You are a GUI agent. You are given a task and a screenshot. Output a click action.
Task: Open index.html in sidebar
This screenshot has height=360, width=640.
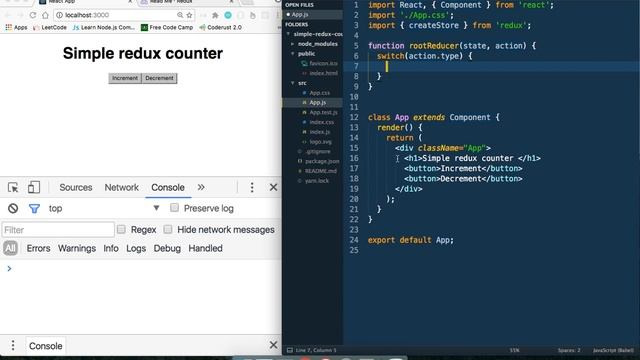pyautogui.click(x=323, y=73)
